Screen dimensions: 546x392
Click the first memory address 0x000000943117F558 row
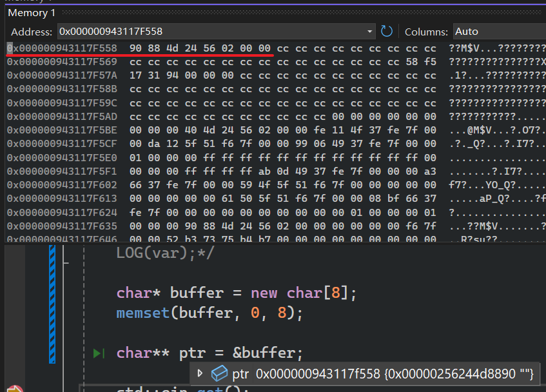pos(62,48)
